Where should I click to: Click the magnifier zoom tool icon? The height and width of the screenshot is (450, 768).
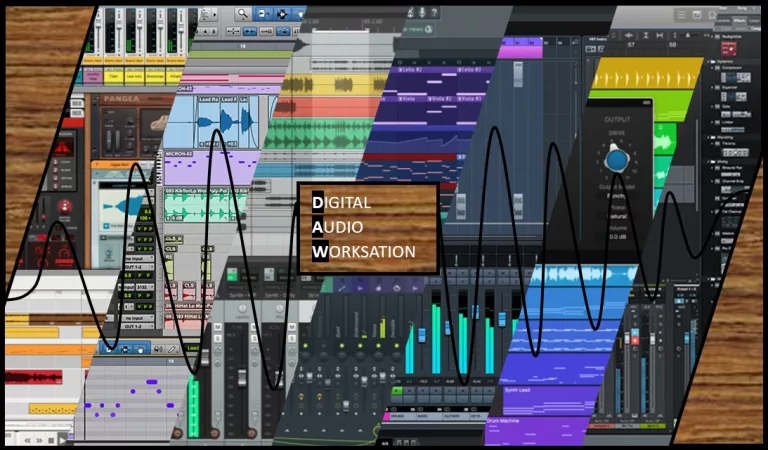click(x=242, y=13)
